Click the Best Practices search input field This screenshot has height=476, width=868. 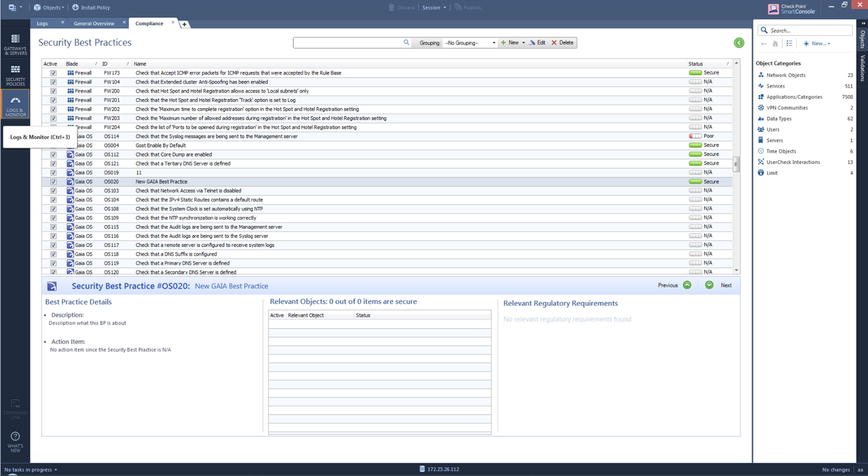coord(348,43)
